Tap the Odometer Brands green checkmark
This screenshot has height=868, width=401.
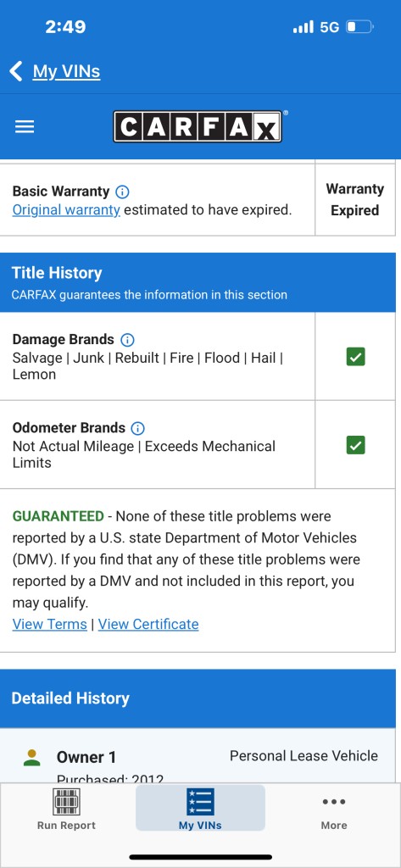tap(355, 445)
